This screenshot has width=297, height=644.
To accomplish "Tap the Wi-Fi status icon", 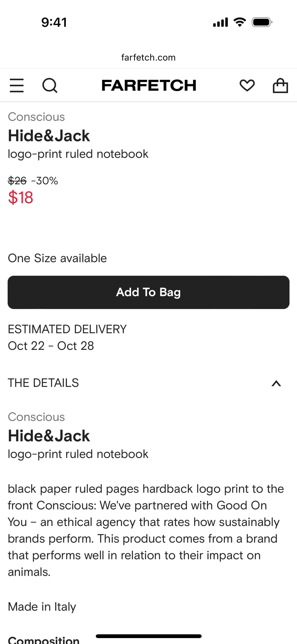I will 239,22.
